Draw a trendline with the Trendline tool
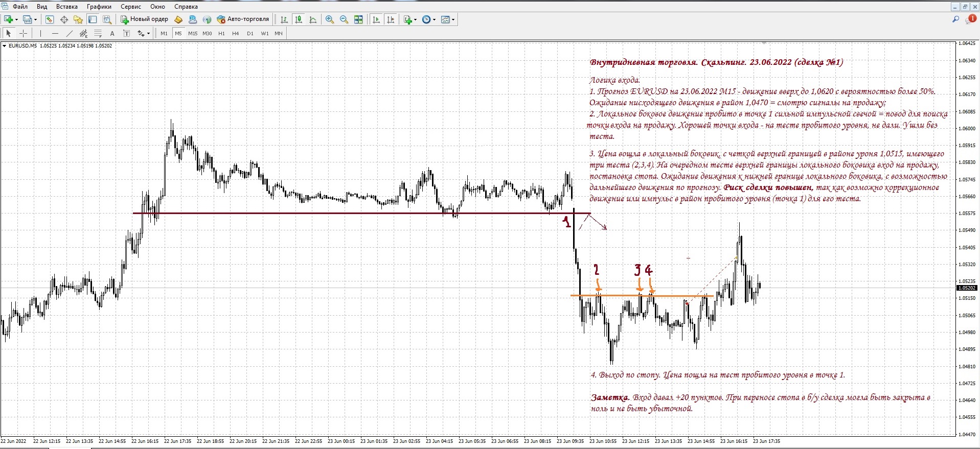The height and width of the screenshot is (449, 980). coord(70,33)
